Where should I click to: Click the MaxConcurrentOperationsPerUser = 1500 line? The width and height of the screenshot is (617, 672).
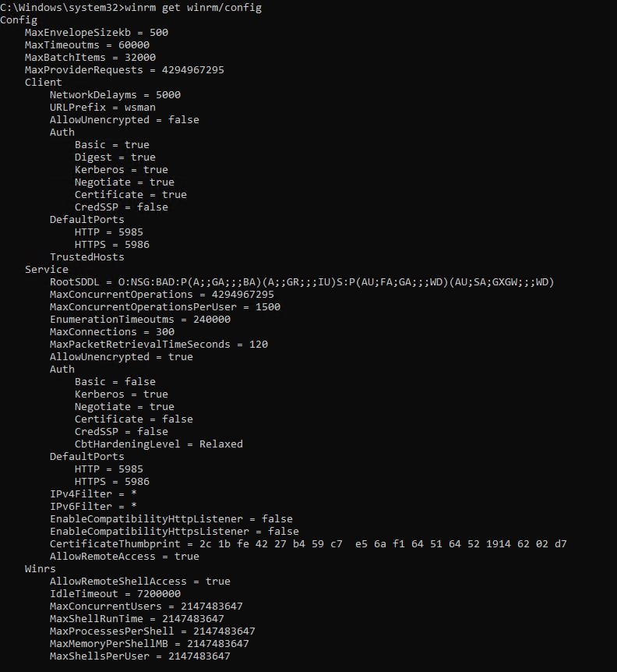(x=165, y=307)
